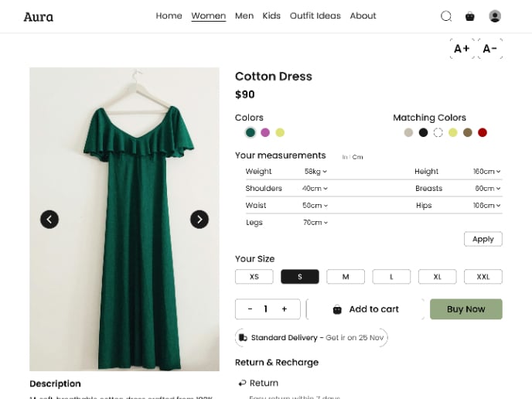Choose the yellow dress color swatch
The image size is (532, 399).
[280, 132]
